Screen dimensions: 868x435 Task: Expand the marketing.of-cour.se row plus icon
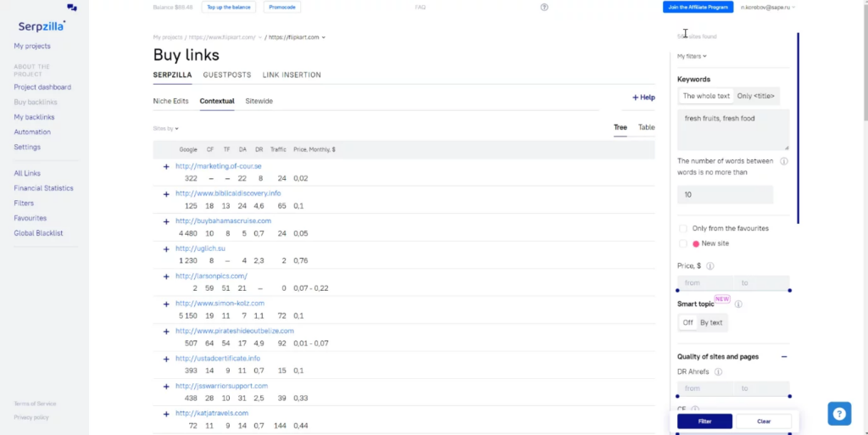coord(166,166)
